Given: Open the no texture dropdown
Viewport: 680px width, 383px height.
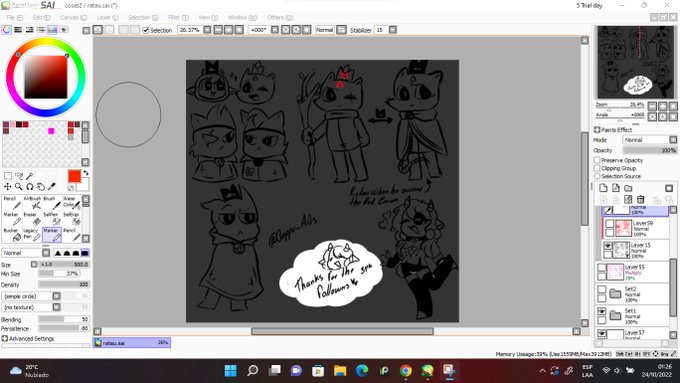Looking at the screenshot, I should (x=31, y=307).
